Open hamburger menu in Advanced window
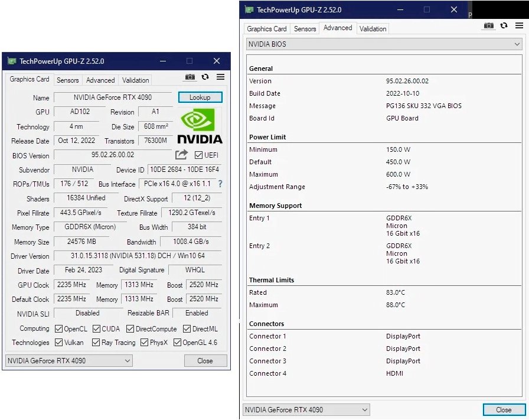Screen dimensions: 529x420 [519, 25]
